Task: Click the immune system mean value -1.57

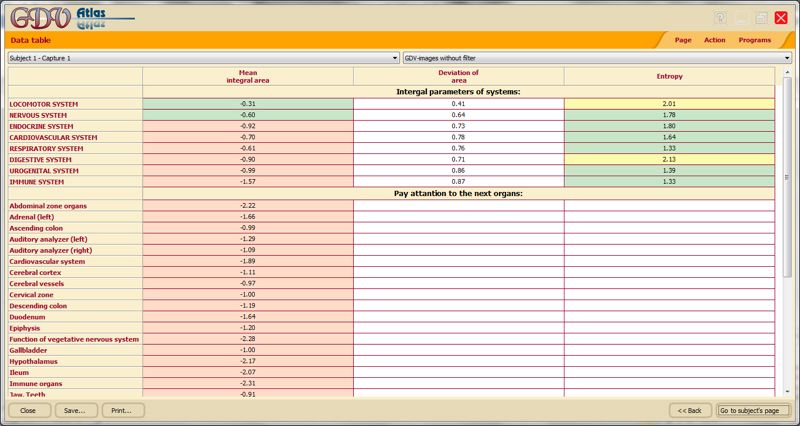Action: tap(248, 182)
